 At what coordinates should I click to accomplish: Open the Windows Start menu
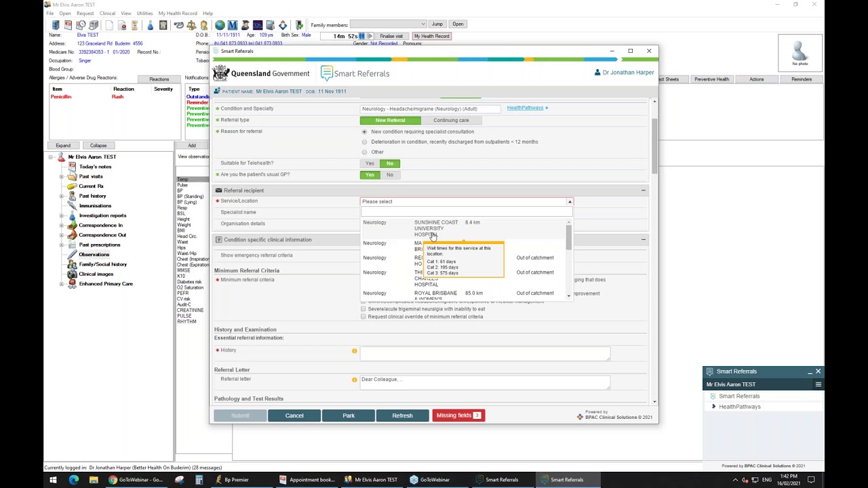[x=53, y=480]
